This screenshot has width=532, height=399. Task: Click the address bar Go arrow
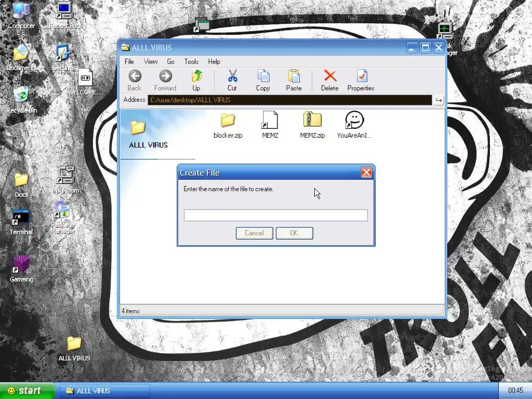click(x=438, y=100)
